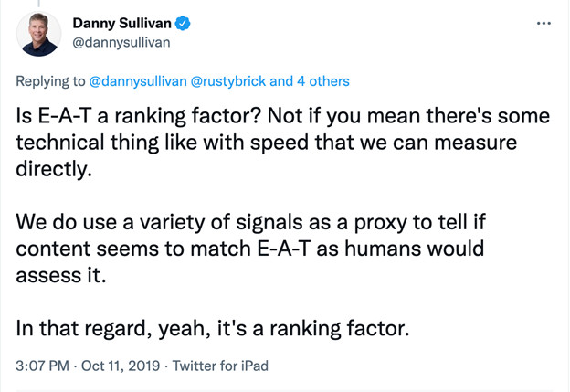Image resolution: width=570 pixels, height=392 pixels.
Task: Click the word "directly." in the tweet
Action: (x=54, y=169)
